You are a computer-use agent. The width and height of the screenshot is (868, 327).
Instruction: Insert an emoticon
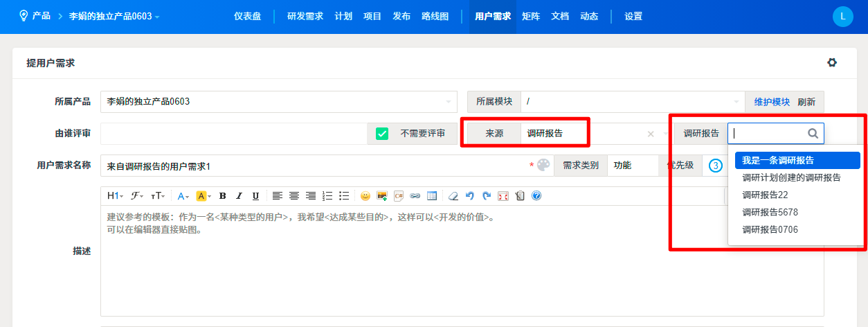365,196
